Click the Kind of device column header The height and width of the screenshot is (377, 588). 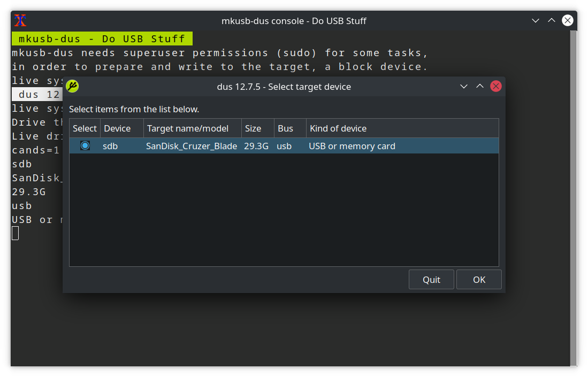click(x=338, y=128)
